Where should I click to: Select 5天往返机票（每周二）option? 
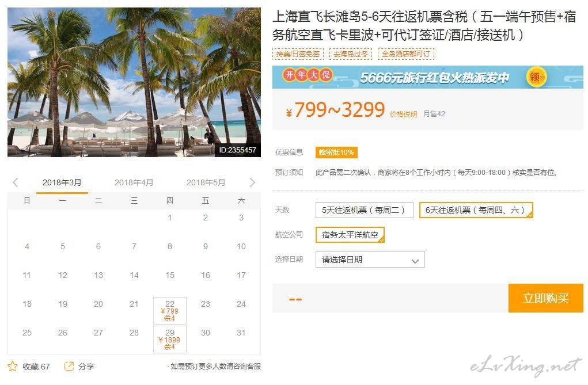click(x=365, y=210)
